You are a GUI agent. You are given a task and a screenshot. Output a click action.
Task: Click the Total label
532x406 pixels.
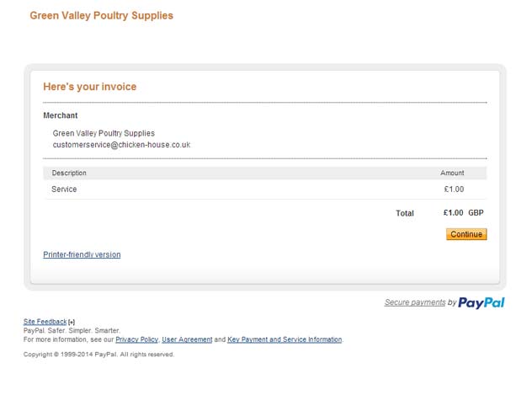[x=405, y=213]
